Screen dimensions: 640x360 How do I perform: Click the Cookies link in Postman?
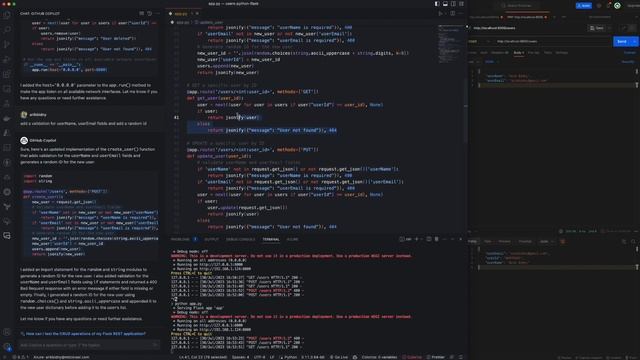[x=630, y=53]
